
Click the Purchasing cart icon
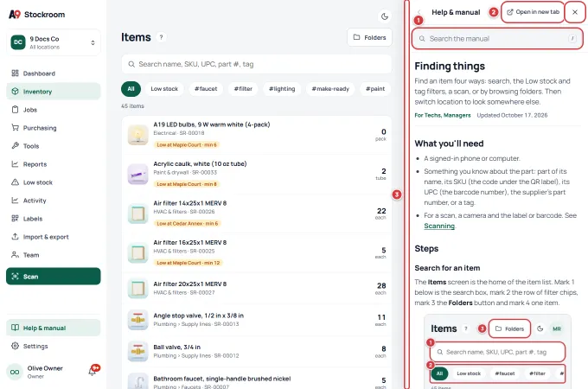15,127
